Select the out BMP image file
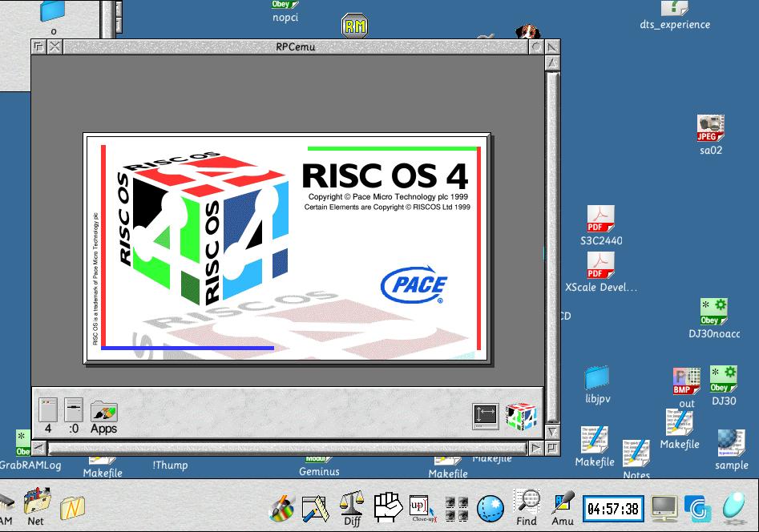Image resolution: width=759 pixels, height=532 pixels. click(x=686, y=381)
